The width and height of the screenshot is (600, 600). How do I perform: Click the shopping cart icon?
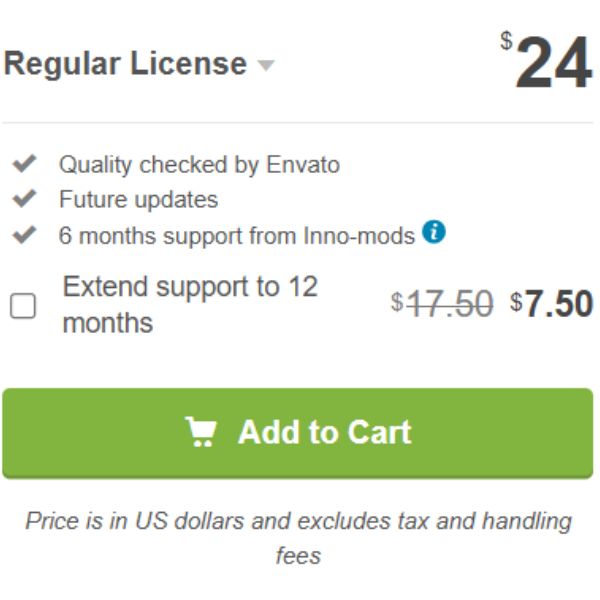pyautogui.click(x=201, y=432)
